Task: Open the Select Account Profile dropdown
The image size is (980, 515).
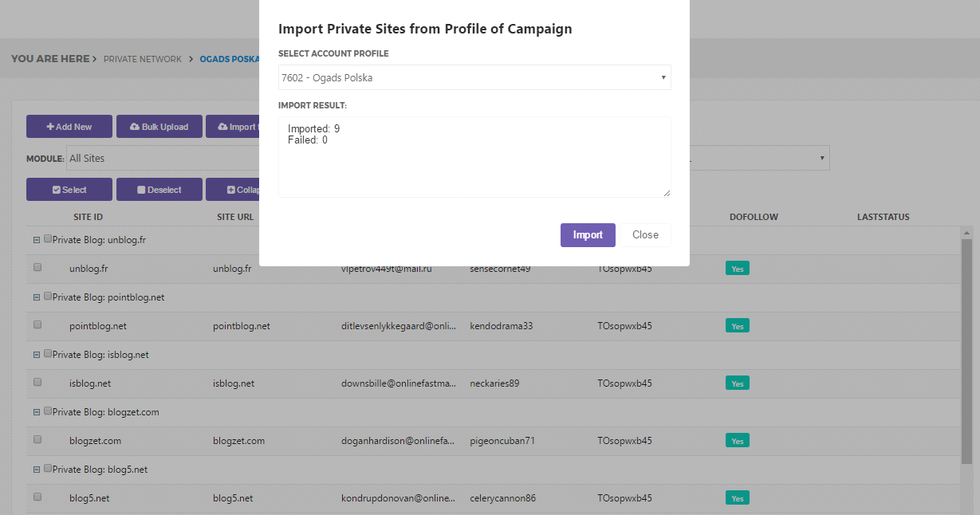Action: point(474,78)
